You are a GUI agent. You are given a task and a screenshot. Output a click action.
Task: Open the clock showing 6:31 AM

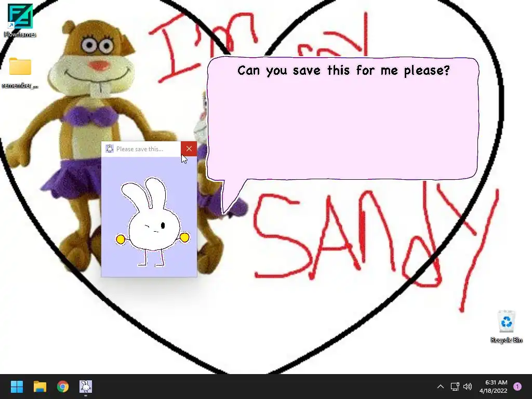[494, 387]
